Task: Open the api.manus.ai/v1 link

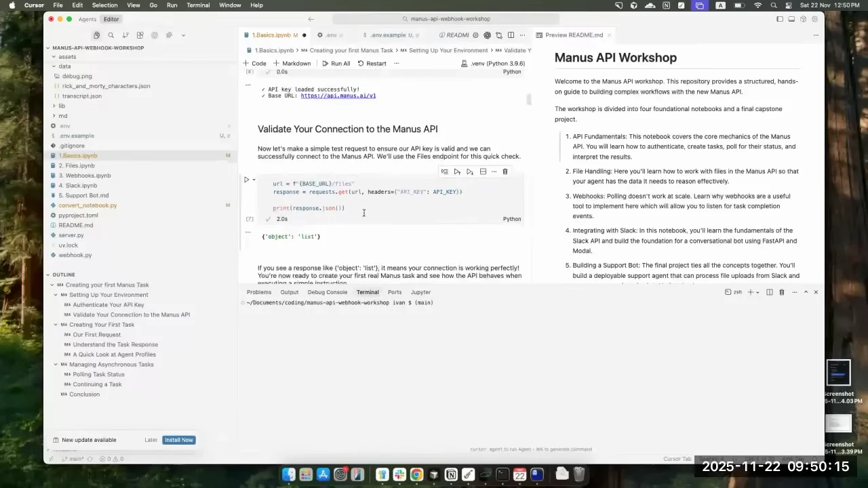Action: (338, 96)
